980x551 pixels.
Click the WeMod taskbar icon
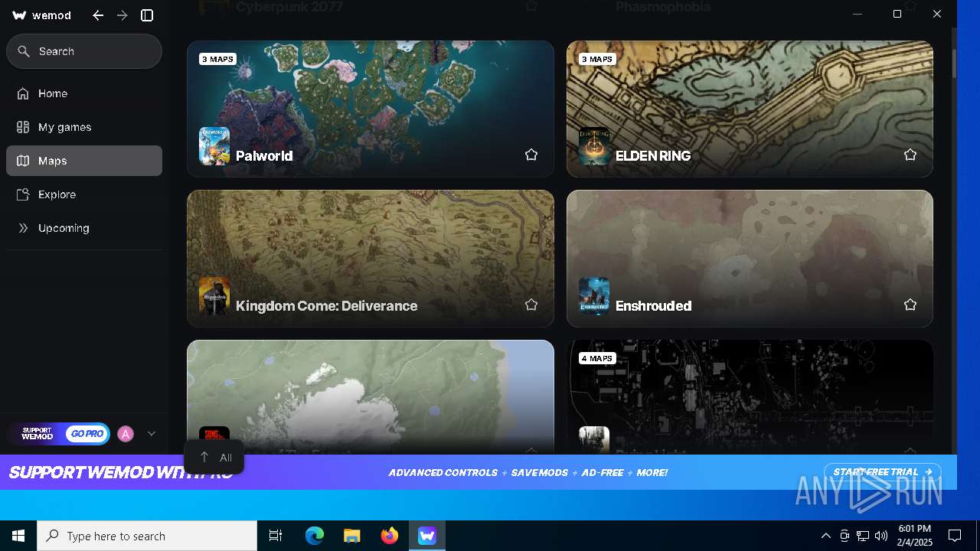point(427,536)
